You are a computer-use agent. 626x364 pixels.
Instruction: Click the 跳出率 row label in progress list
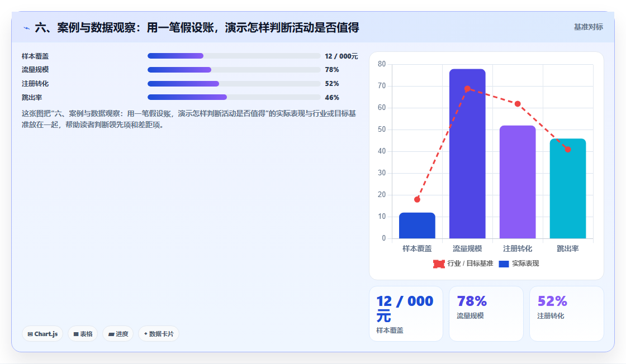[x=32, y=98]
